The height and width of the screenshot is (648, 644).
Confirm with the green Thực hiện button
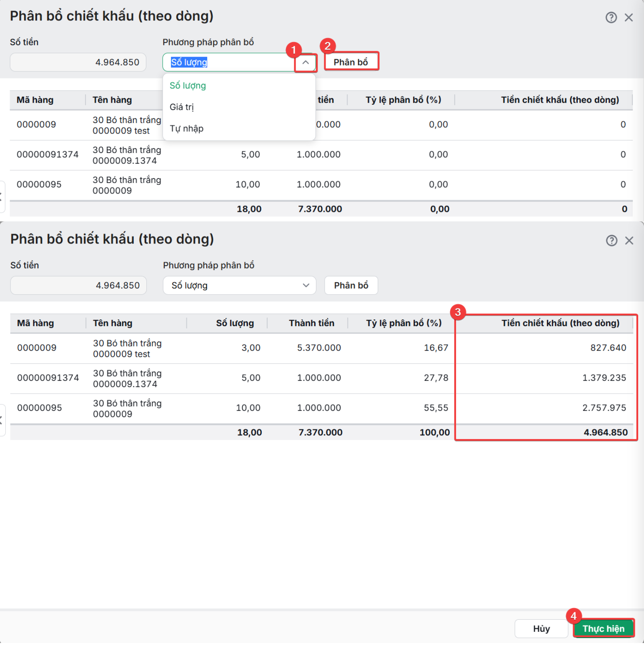[603, 629]
